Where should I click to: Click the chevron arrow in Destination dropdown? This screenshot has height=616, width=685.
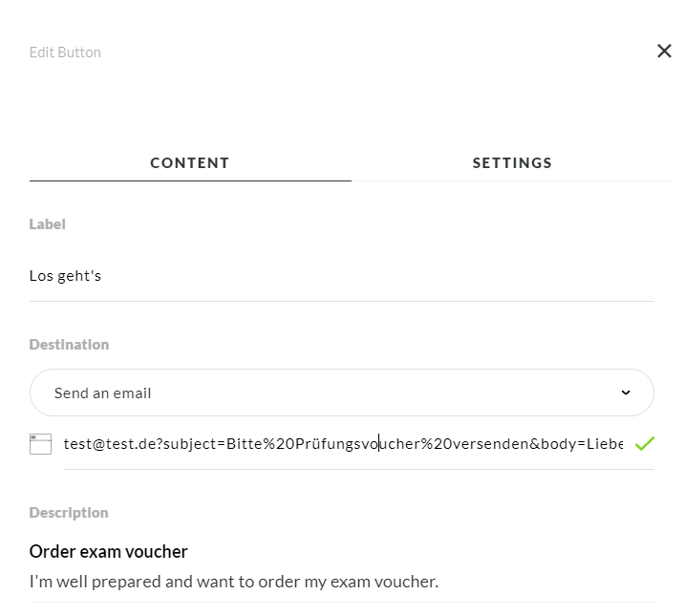(626, 393)
